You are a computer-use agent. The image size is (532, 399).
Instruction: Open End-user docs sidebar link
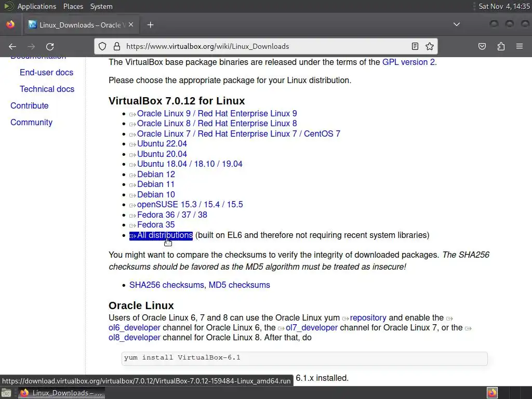(46, 73)
